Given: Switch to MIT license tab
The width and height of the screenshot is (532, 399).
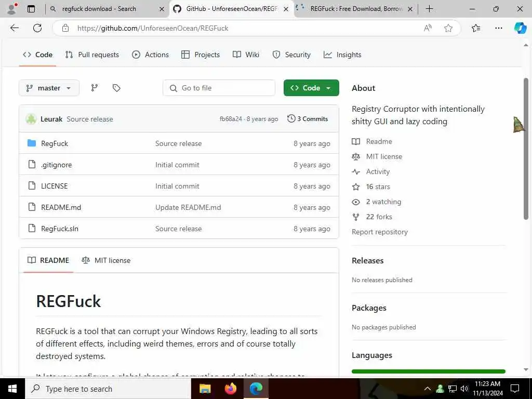Looking at the screenshot, I should pos(106,260).
